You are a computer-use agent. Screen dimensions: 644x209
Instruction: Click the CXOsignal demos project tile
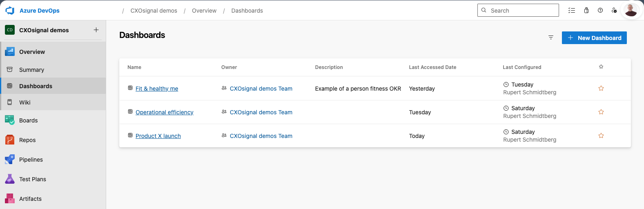[x=10, y=30]
